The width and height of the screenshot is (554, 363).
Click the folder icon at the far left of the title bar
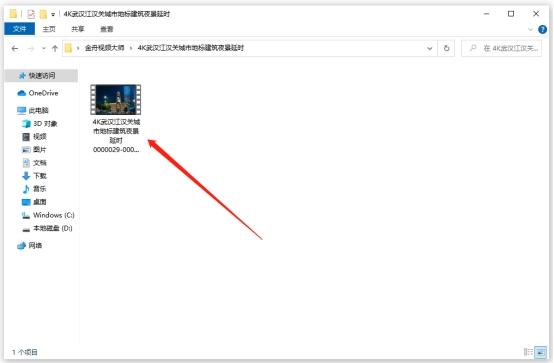pos(13,14)
